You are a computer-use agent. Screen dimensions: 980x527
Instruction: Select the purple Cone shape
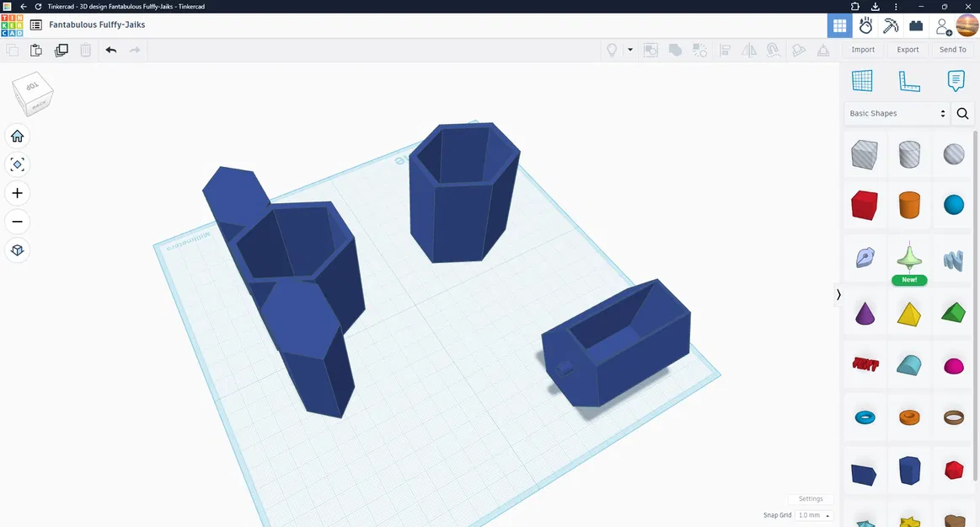pyautogui.click(x=865, y=313)
